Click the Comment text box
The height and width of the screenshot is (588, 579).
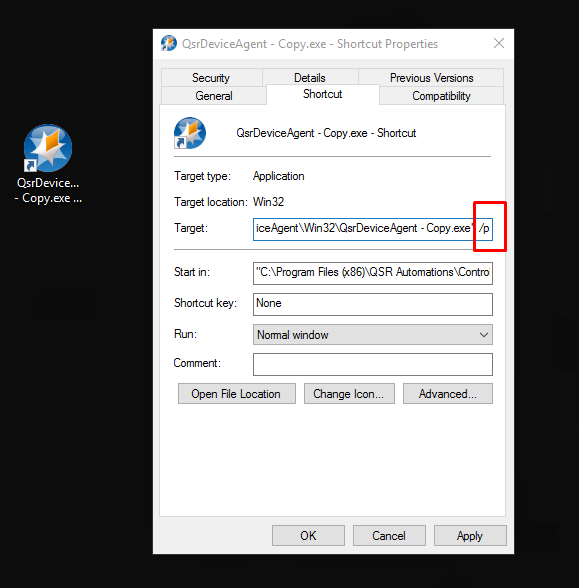373,364
